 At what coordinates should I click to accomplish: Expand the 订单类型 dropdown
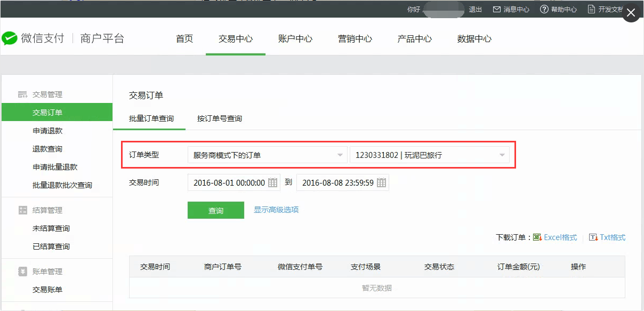tap(266, 155)
